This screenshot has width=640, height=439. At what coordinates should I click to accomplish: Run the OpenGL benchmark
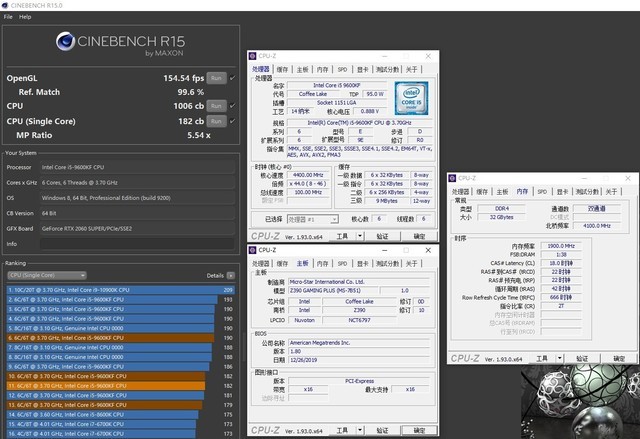point(216,78)
